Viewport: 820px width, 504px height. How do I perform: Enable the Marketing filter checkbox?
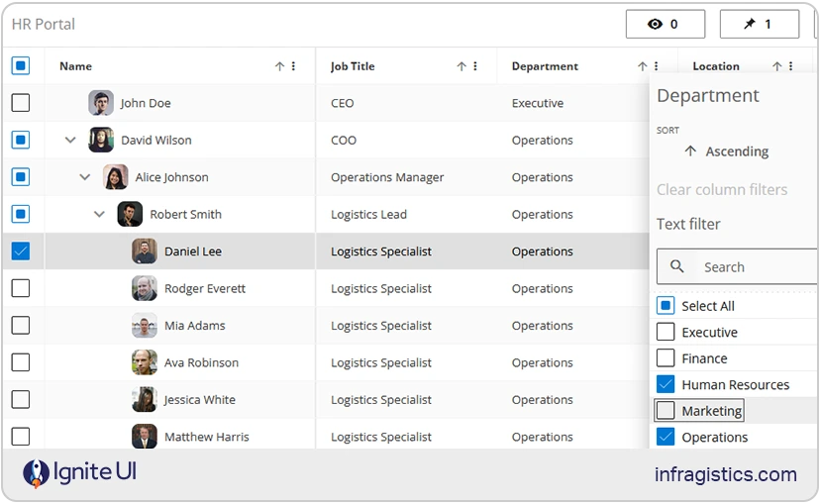(x=666, y=410)
